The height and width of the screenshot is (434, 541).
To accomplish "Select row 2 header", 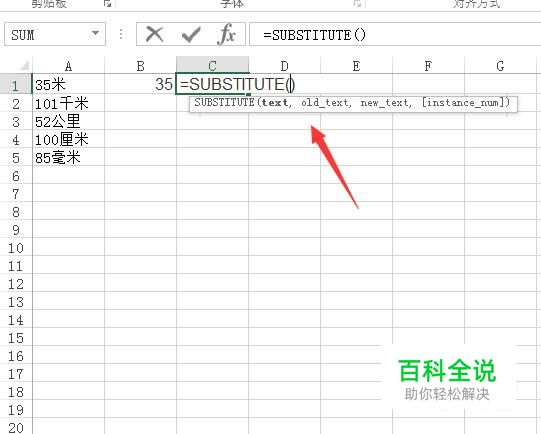I will 16,103.
